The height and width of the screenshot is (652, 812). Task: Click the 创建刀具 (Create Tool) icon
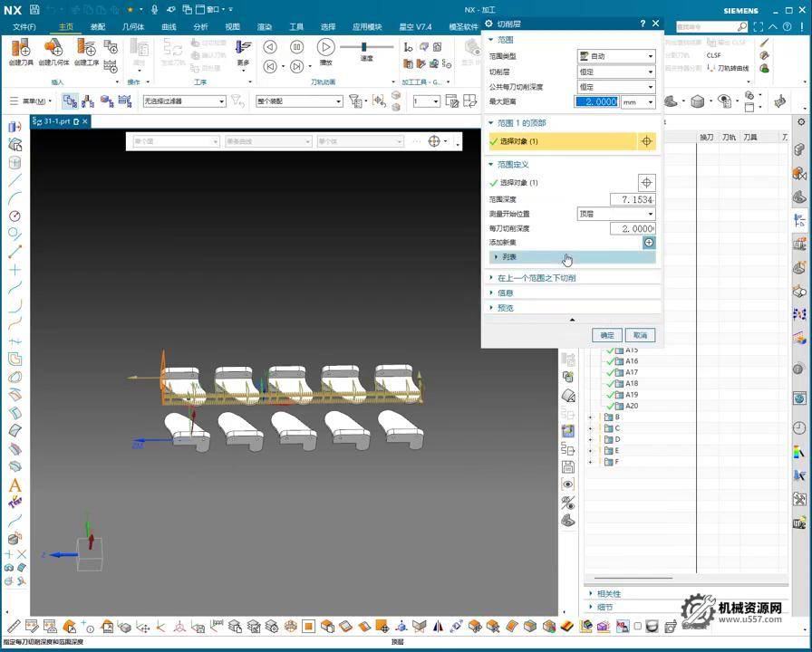click(21, 48)
